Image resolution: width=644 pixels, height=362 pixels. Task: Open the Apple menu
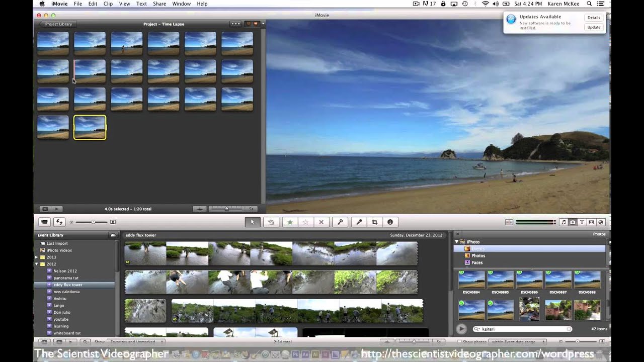(x=42, y=4)
